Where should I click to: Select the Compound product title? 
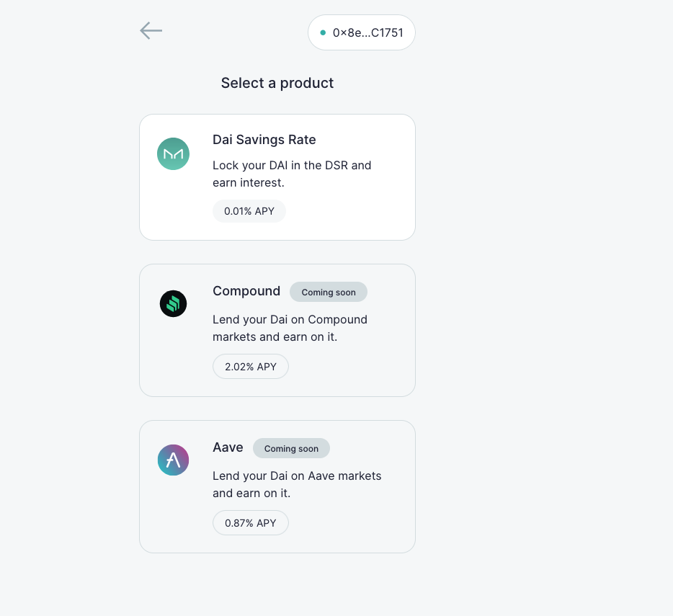point(246,292)
